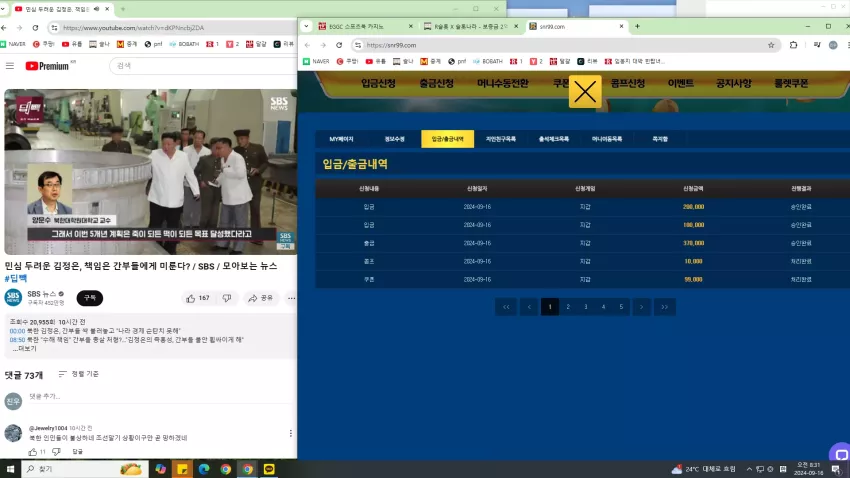This screenshot has height=478, width=850.
Task: Open 룰렛쿠폰 in the top menu
Action: pos(791,83)
